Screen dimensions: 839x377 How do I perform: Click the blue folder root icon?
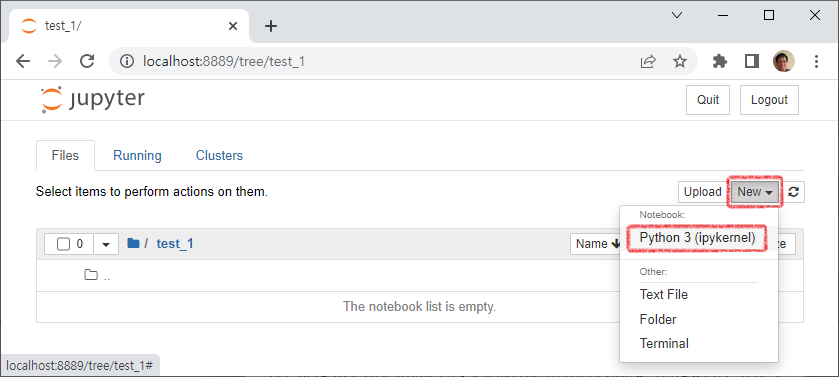click(133, 243)
